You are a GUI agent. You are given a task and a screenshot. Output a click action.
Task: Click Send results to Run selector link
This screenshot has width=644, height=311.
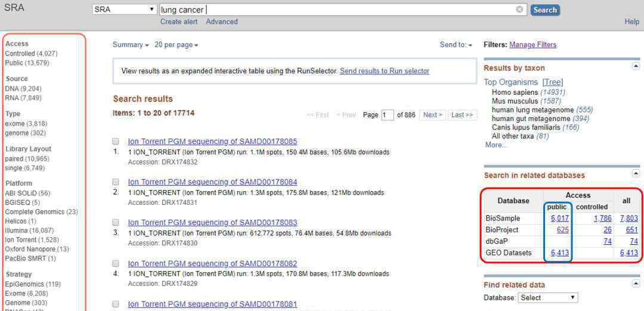385,71
